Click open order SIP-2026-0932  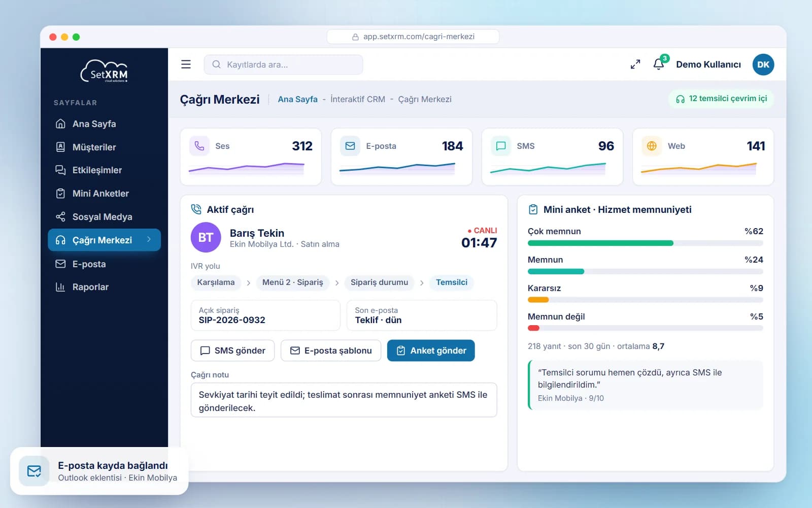pyautogui.click(x=265, y=315)
